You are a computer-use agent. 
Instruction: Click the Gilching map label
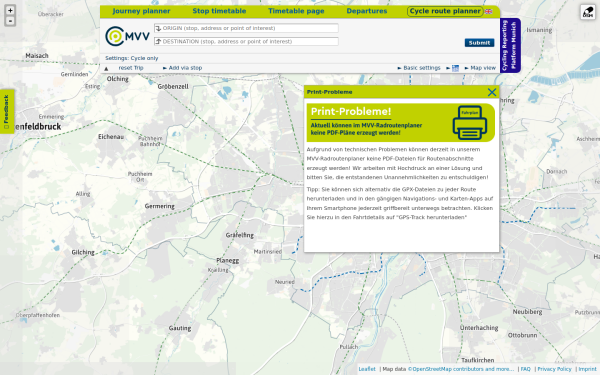(83, 253)
